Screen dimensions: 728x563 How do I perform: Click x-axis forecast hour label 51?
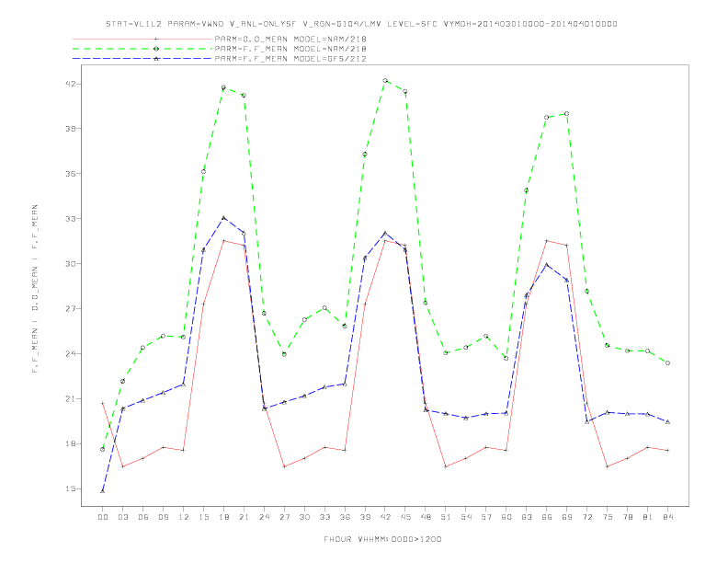click(446, 517)
